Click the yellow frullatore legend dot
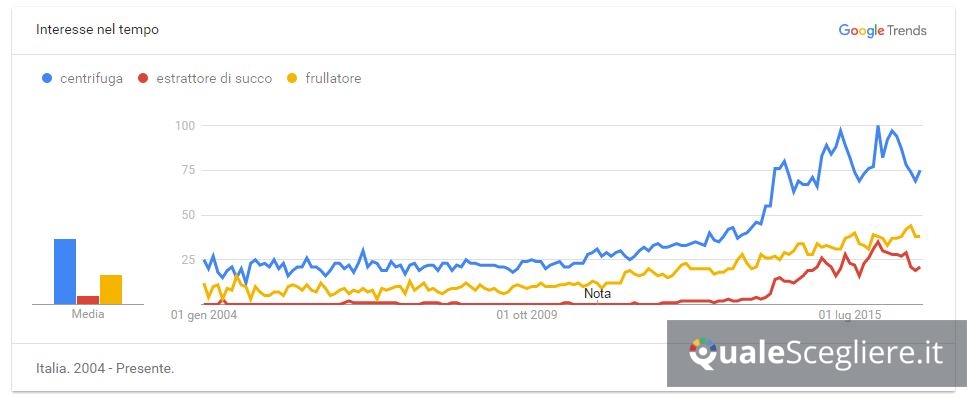 click(293, 79)
